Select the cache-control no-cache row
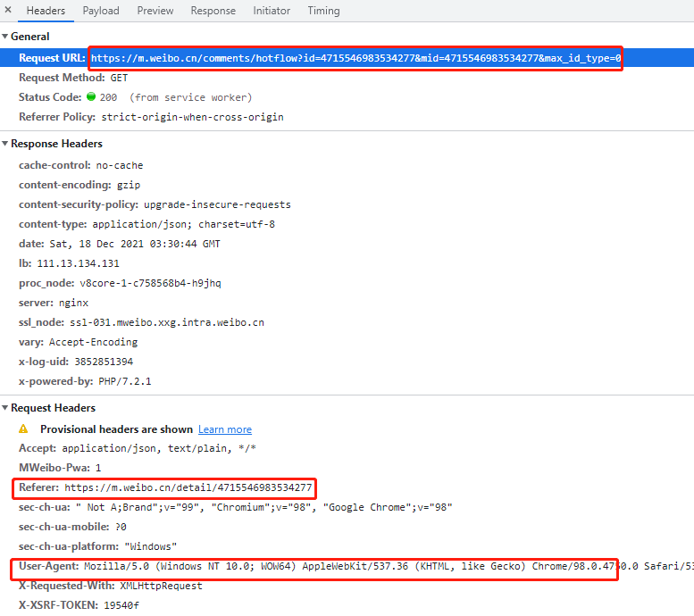 click(81, 165)
